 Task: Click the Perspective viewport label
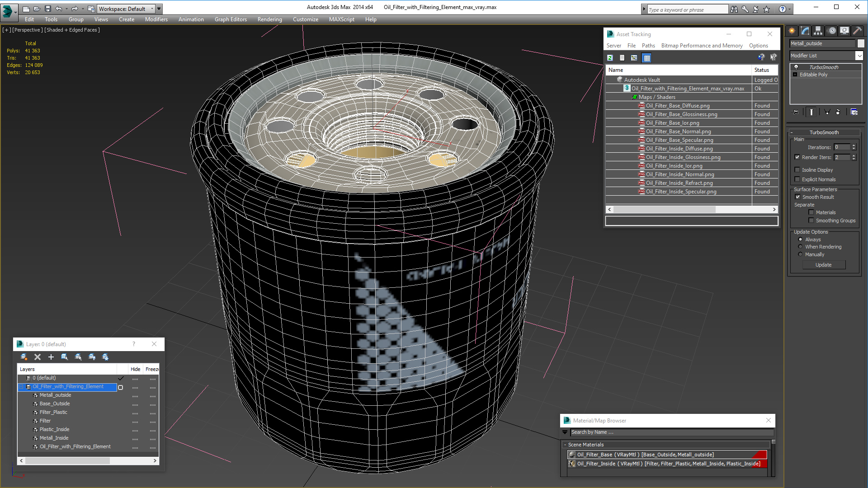(x=27, y=30)
